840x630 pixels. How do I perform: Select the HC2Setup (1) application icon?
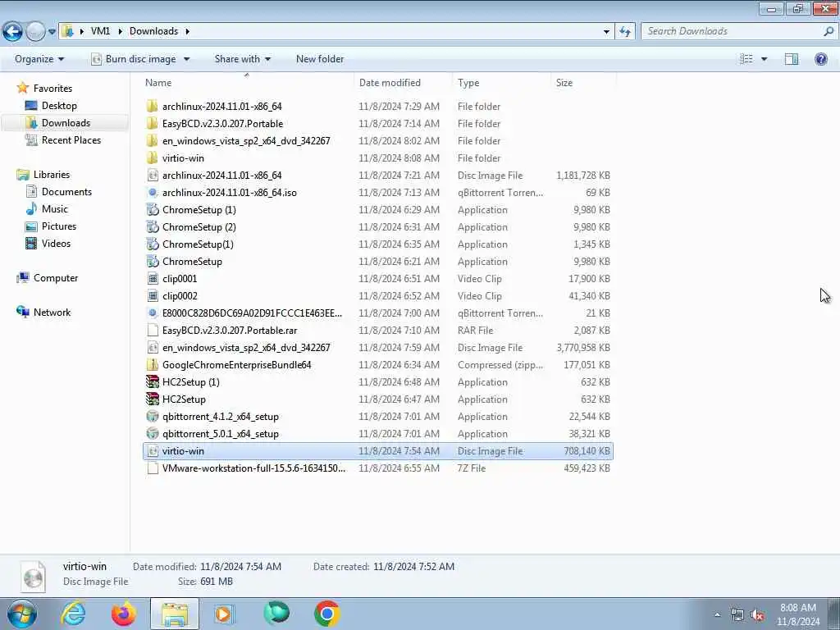point(153,382)
